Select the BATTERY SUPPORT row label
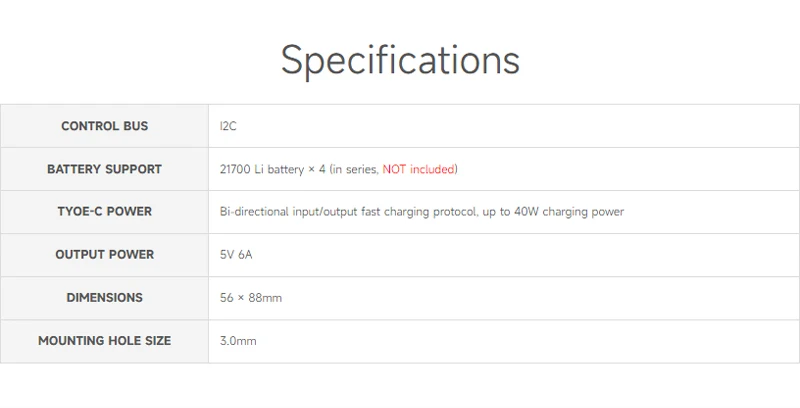Screen dimensions: 800x408 [104, 169]
